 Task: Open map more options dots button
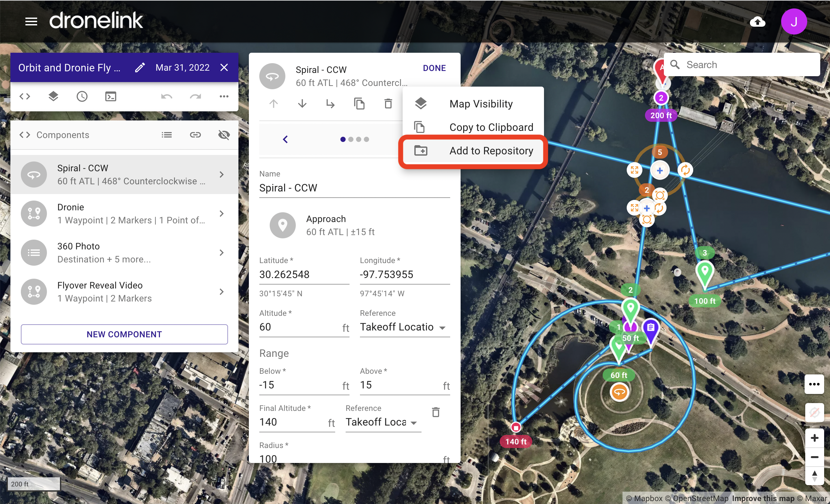coord(814,384)
